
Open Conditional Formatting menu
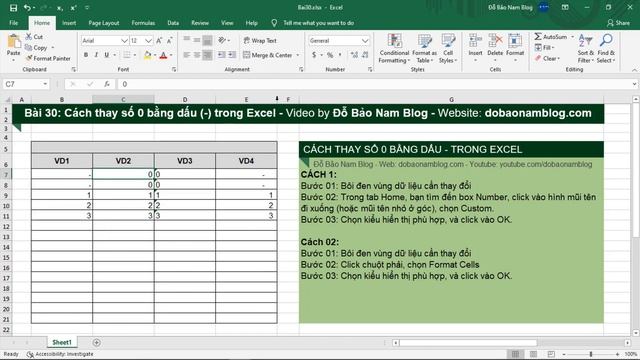pyautogui.click(x=394, y=48)
